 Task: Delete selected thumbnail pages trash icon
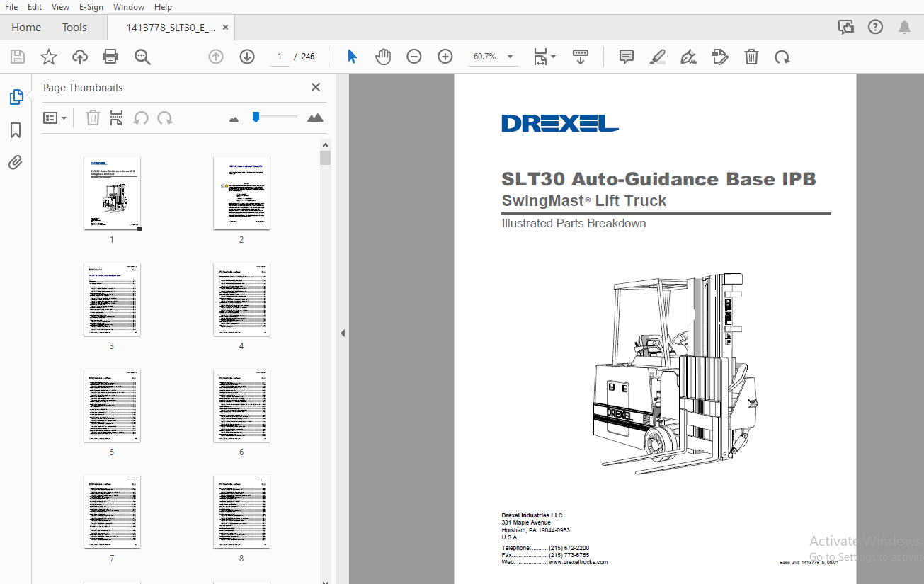point(93,118)
